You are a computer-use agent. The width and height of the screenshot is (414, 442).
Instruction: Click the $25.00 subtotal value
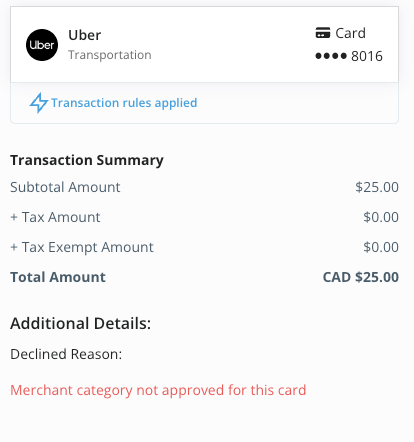tap(377, 187)
